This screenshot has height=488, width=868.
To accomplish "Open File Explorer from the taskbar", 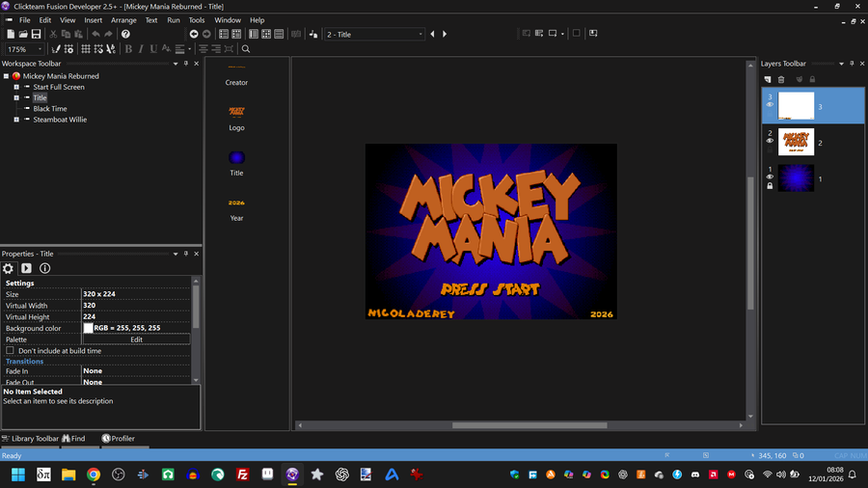I will point(68,474).
